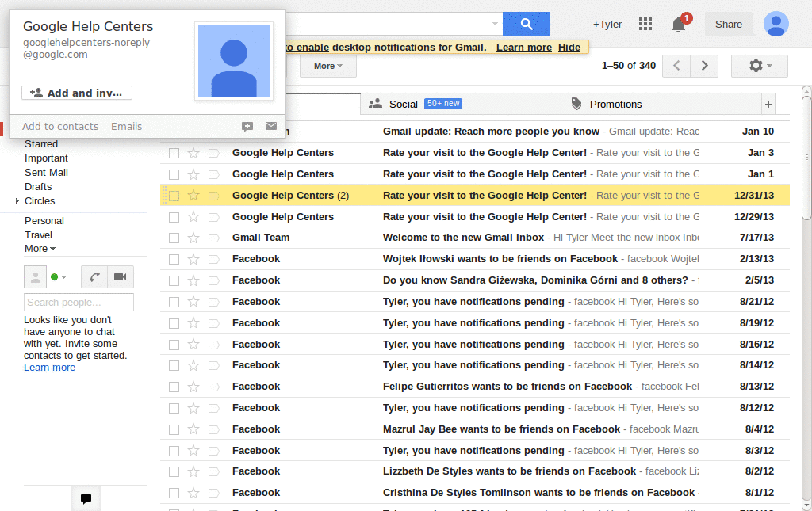Check the Wojtek Iłowski Facebook email checkbox
Viewport: 812px width, 511px height.
pyautogui.click(x=174, y=259)
